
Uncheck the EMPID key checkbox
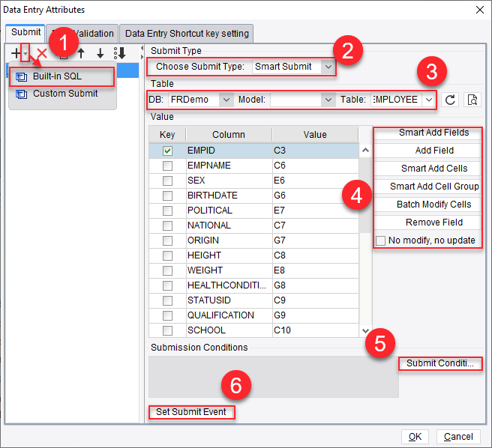[167, 151]
